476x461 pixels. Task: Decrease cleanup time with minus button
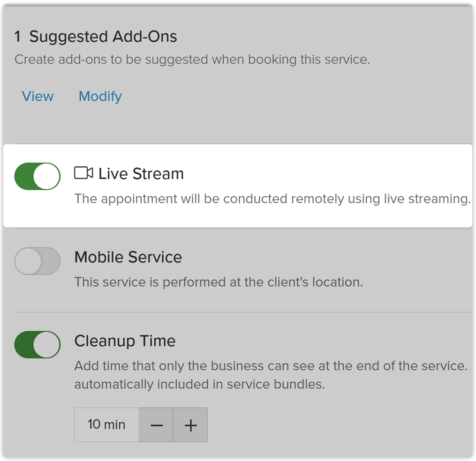(156, 424)
